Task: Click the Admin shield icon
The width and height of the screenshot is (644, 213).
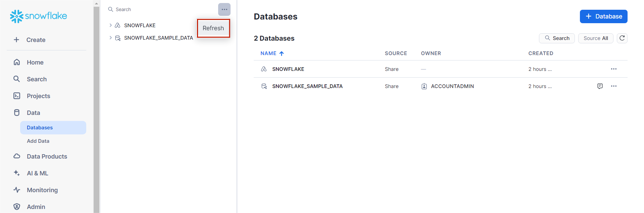Action: 17,207
